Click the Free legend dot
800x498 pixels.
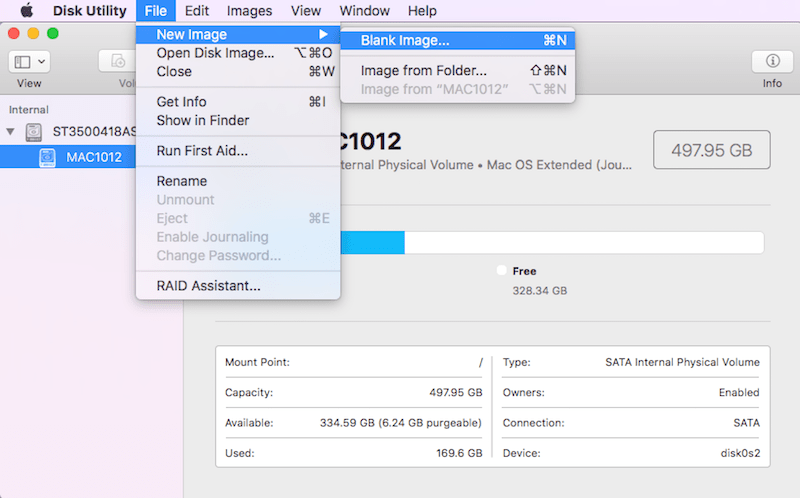point(502,270)
